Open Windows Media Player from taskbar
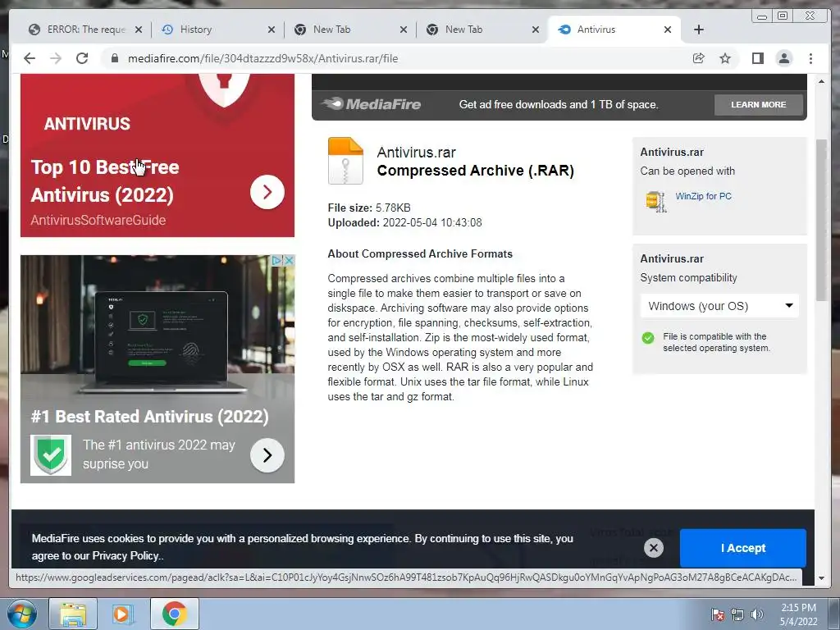Image resolution: width=840 pixels, height=630 pixels. (123, 614)
